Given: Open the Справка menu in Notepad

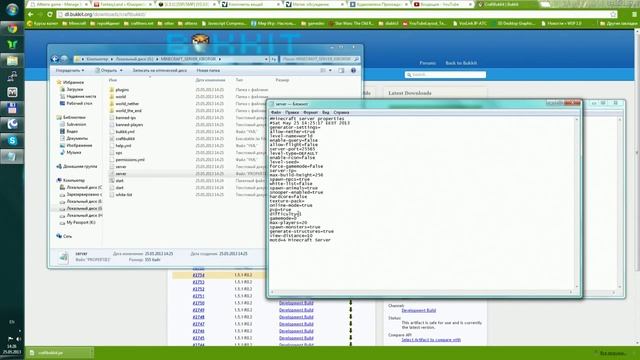Looking at the screenshot, I should click(x=341, y=112).
